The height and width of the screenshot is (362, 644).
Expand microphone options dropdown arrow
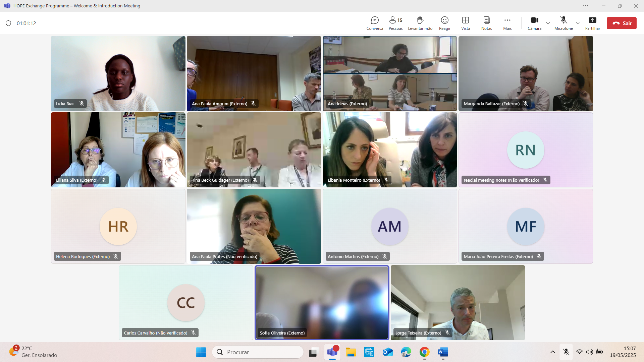pyautogui.click(x=578, y=23)
